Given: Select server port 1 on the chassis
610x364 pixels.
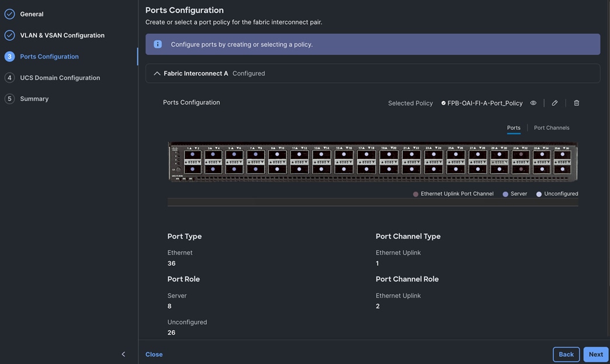Looking at the screenshot, I should (x=193, y=154).
